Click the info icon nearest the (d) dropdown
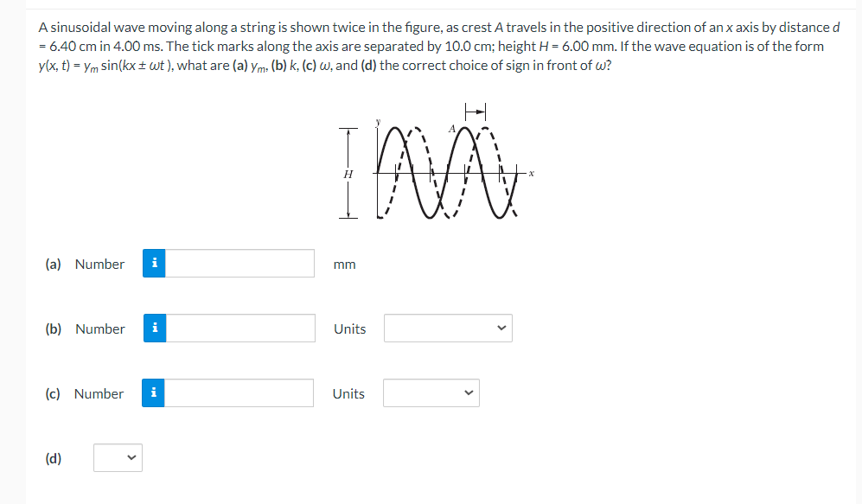 click(154, 393)
